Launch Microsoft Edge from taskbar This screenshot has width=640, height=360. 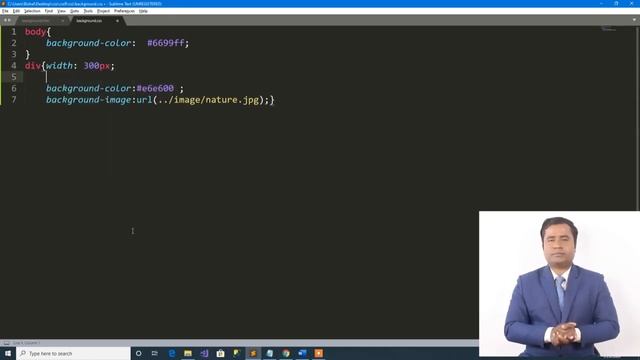pos(171,353)
